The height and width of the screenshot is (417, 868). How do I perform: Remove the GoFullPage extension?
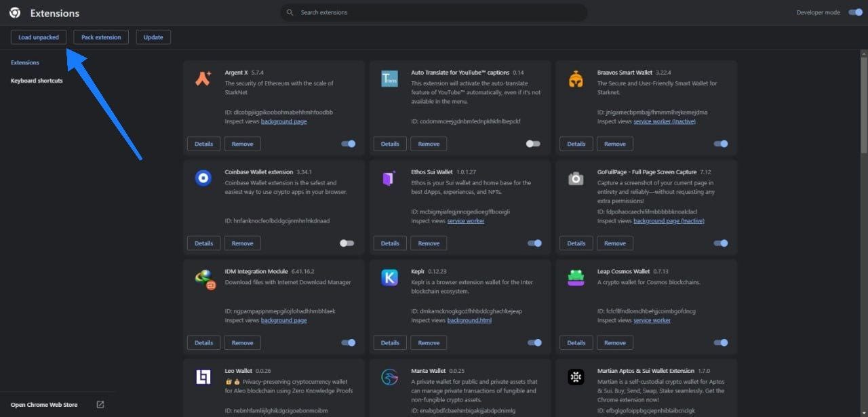click(615, 243)
